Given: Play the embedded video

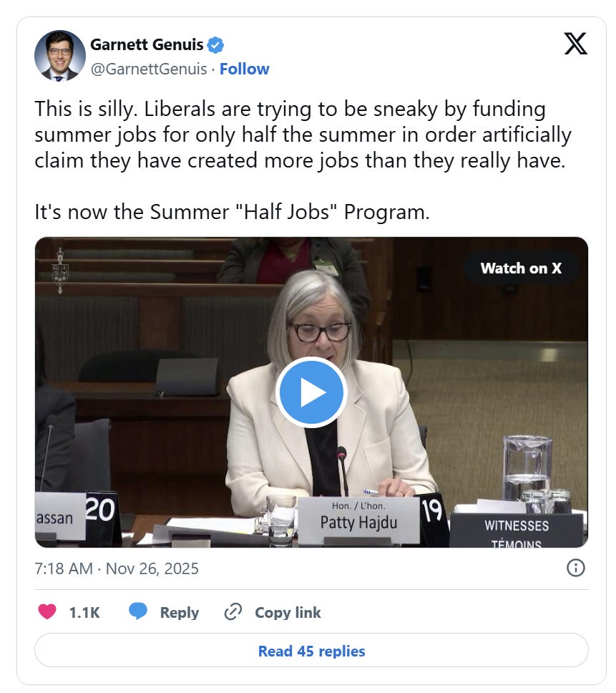Looking at the screenshot, I should 311,392.
